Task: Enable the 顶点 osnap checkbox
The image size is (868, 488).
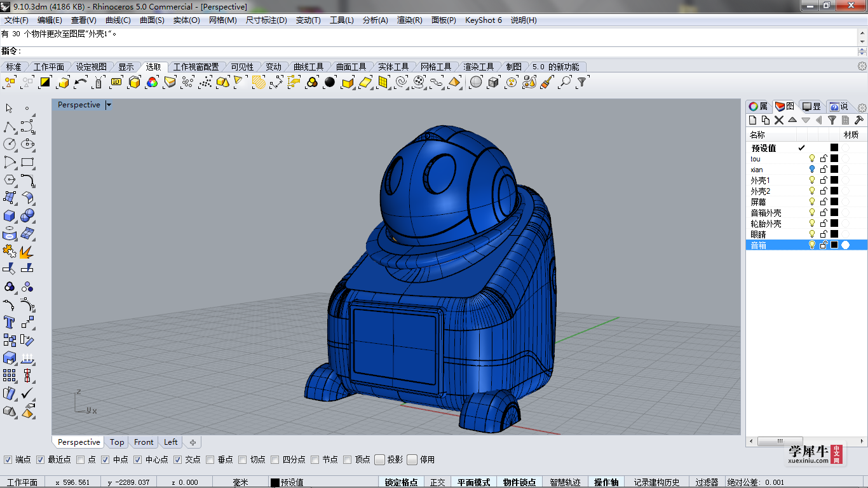Action: 348,459
